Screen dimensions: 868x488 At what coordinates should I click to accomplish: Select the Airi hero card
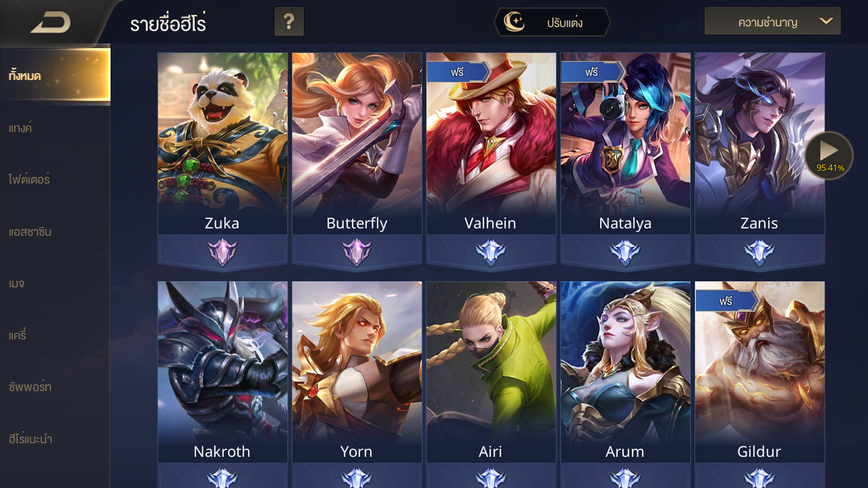click(491, 373)
